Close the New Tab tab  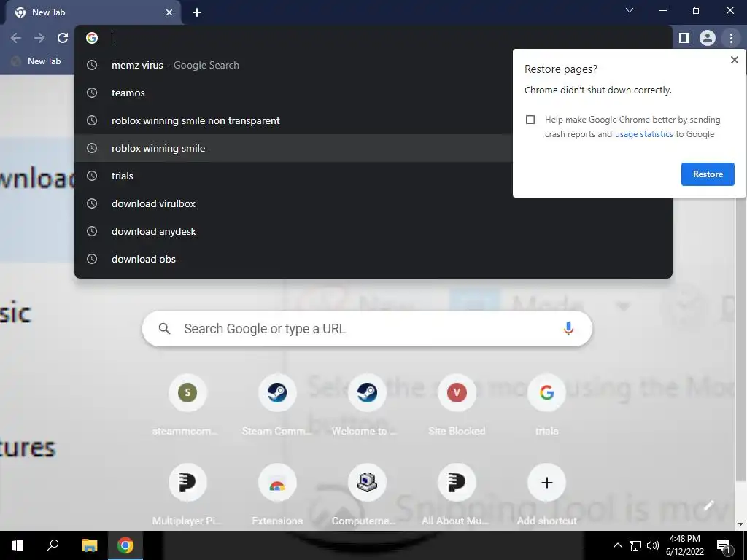[169, 12]
